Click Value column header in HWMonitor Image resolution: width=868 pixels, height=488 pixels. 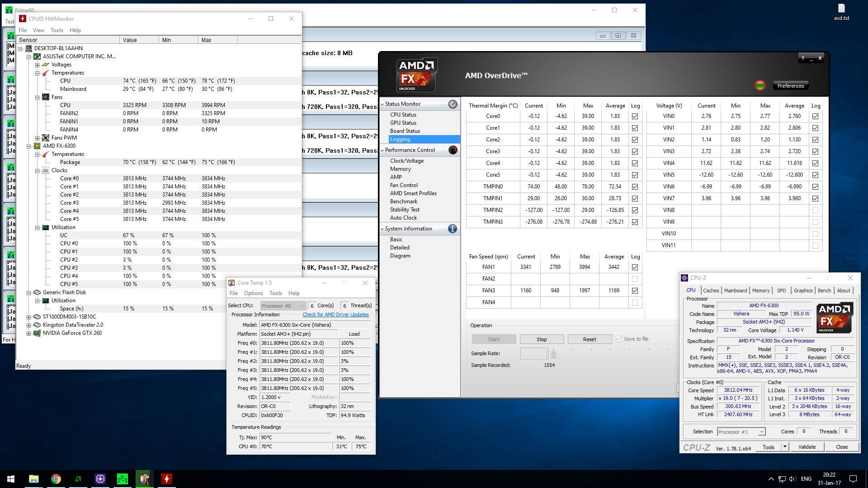pos(139,40)
